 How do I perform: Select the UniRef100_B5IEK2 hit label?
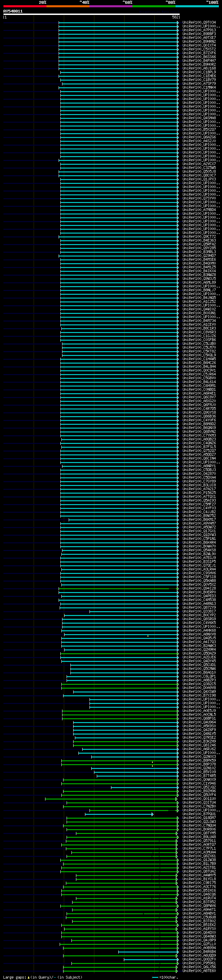coord(199,925)
